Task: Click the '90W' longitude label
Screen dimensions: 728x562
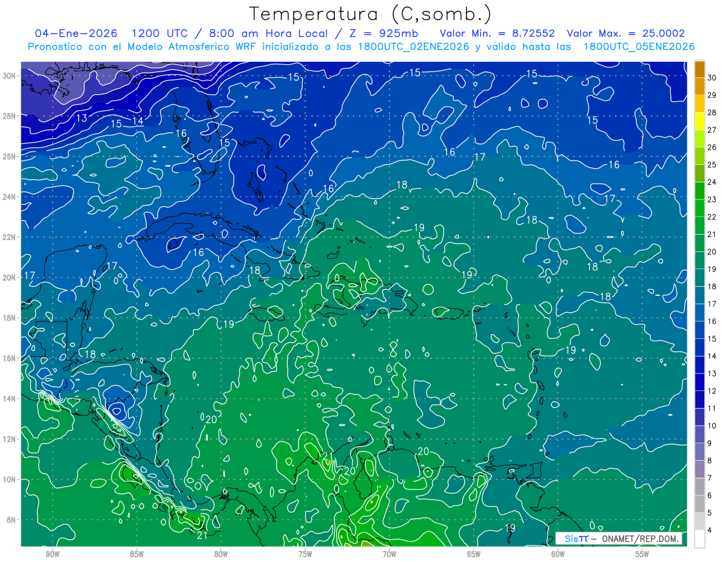Action: (52, 555)
